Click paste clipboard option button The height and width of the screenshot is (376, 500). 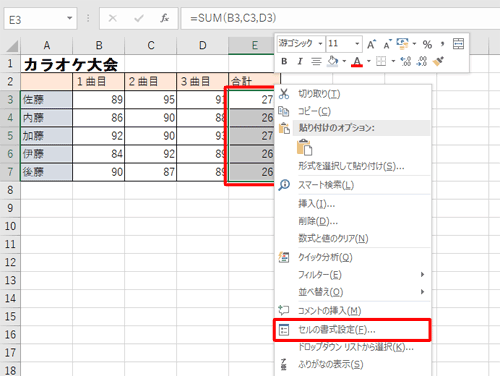click(x=304, y=148)
